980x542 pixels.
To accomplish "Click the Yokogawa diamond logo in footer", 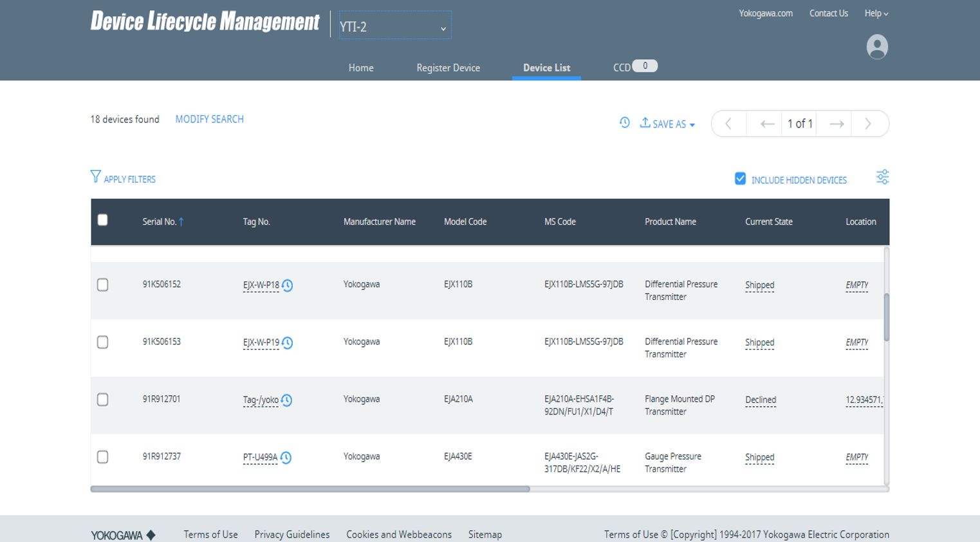I will [x=151, y=536].
